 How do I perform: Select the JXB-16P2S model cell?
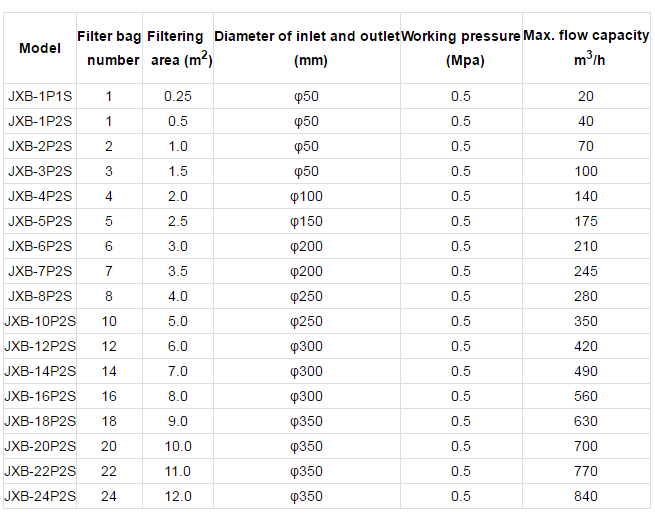tap(40, 396)
